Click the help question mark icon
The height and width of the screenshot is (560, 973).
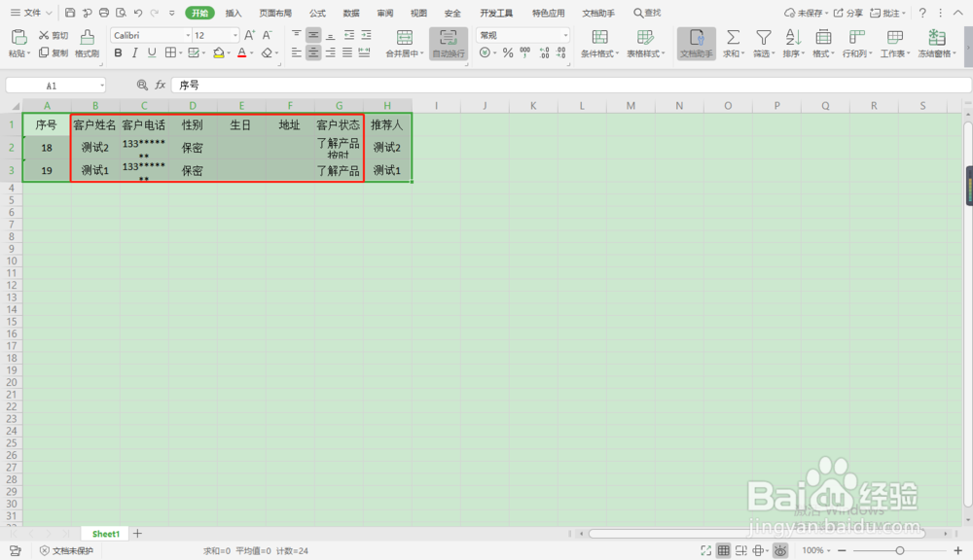pos(922,13)
